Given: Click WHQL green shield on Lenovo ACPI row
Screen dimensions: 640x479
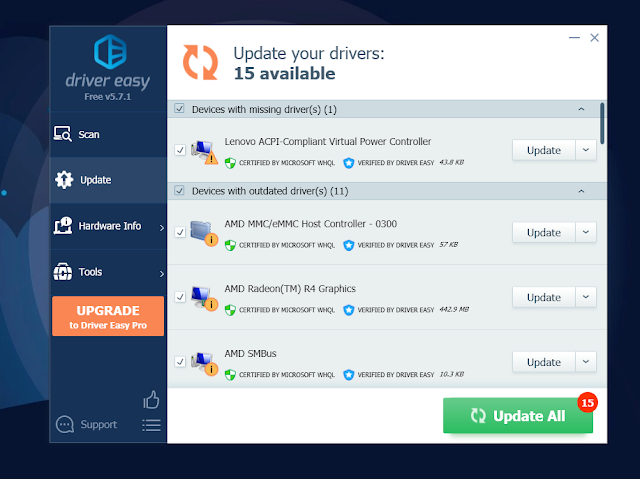Looking at the screenshot, I should coord(230,163).
